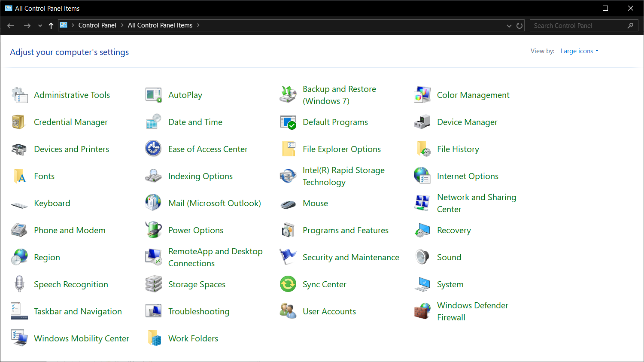The height and width of the screenshot is (362, 644).
Task: Open the Devices and Printers icon
Action: pyautogui.click(x=19, y=149)
